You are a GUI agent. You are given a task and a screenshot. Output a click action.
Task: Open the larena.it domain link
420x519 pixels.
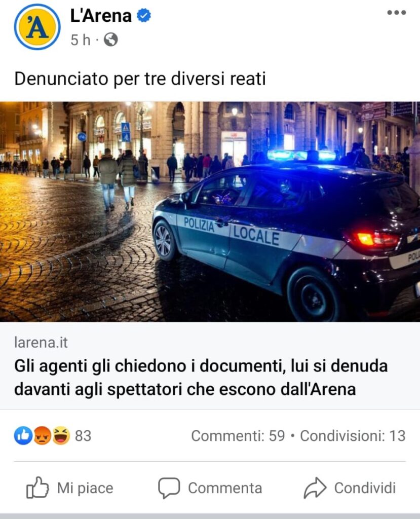pos(41,343)
